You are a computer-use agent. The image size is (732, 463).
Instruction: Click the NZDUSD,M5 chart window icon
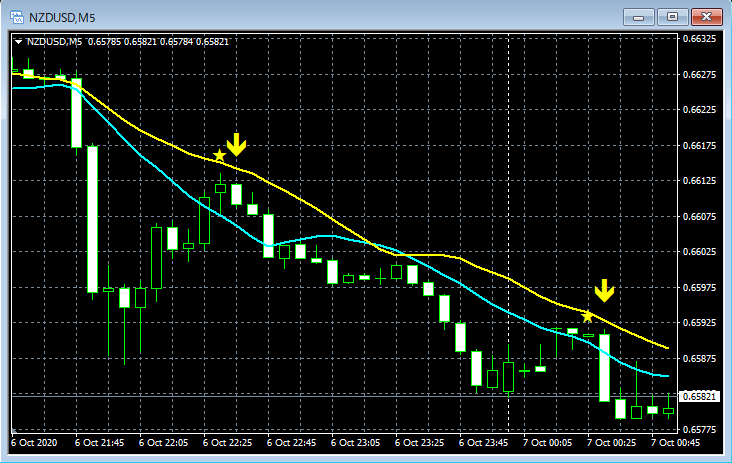coord(17,17)
